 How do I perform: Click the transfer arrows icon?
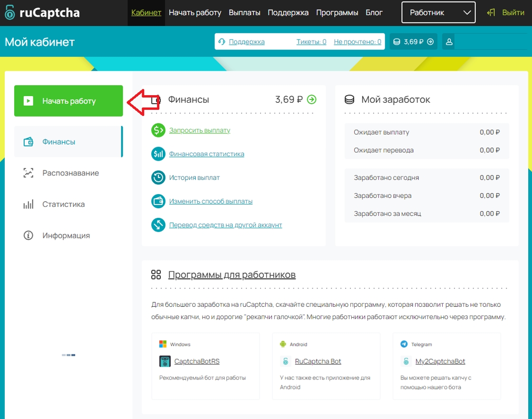tap(158, 224)
